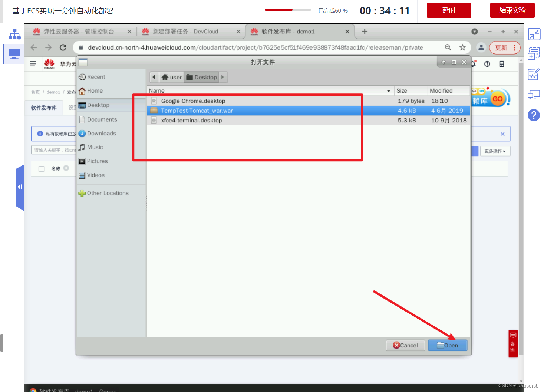Click the 结束实验 button
The image size is (544, 392).
[512, 10]
